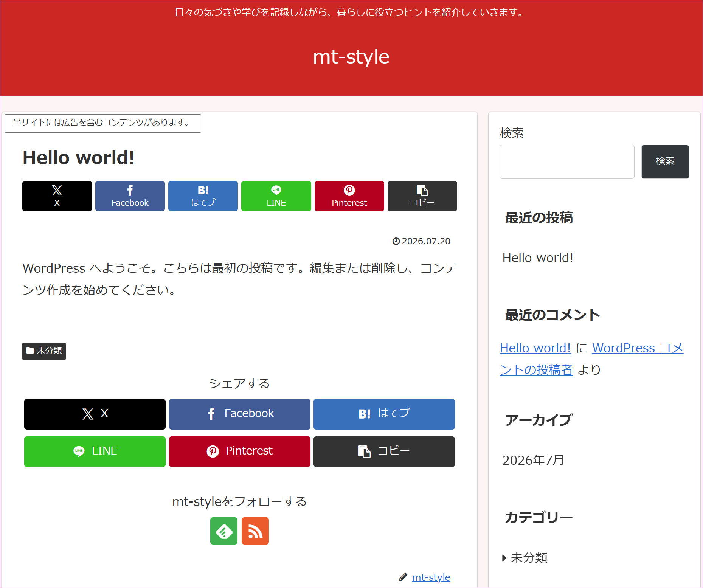This screenshot has width=703, height=588.
Task: Open the mt-style site title
Action: click(351, 57)
